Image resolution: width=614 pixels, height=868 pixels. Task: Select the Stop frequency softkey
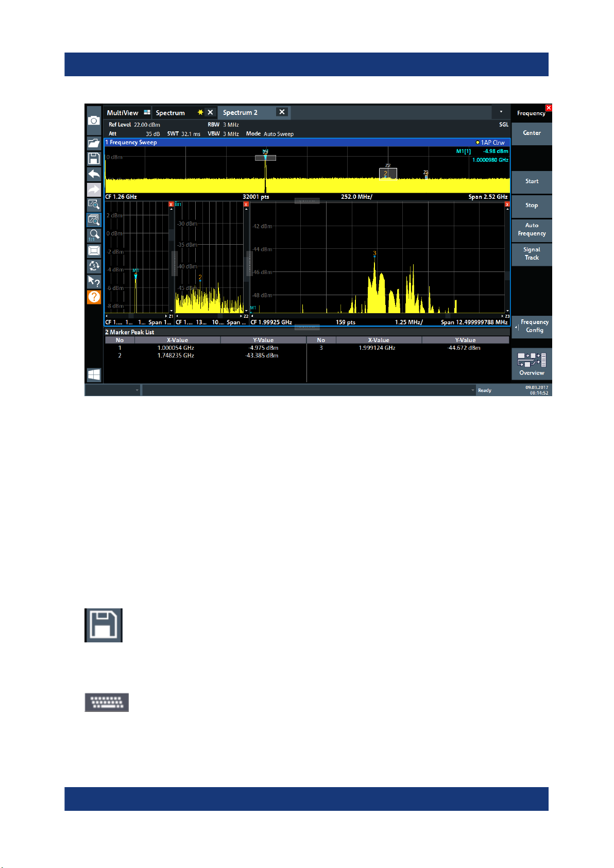[x=532, y=206]
